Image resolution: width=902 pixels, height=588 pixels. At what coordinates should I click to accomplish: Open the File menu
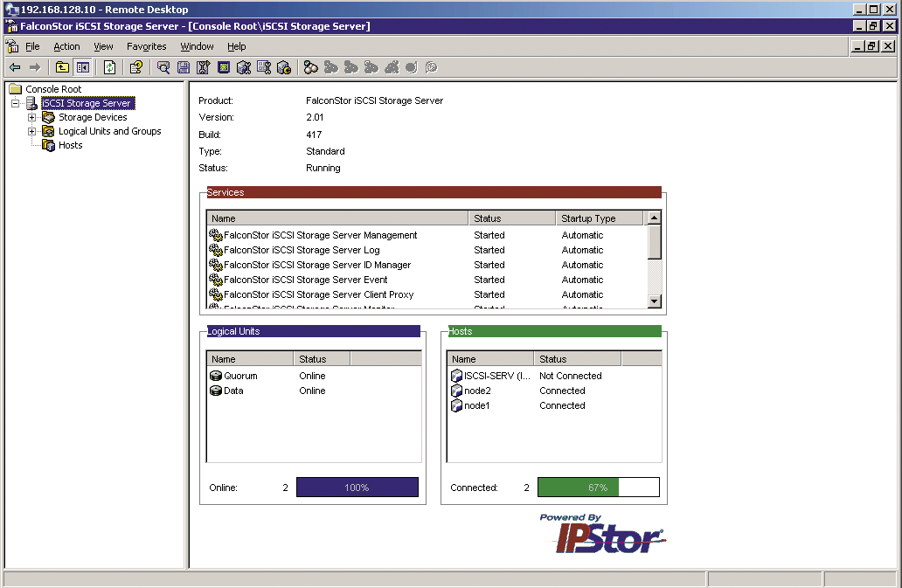(33, 46)
